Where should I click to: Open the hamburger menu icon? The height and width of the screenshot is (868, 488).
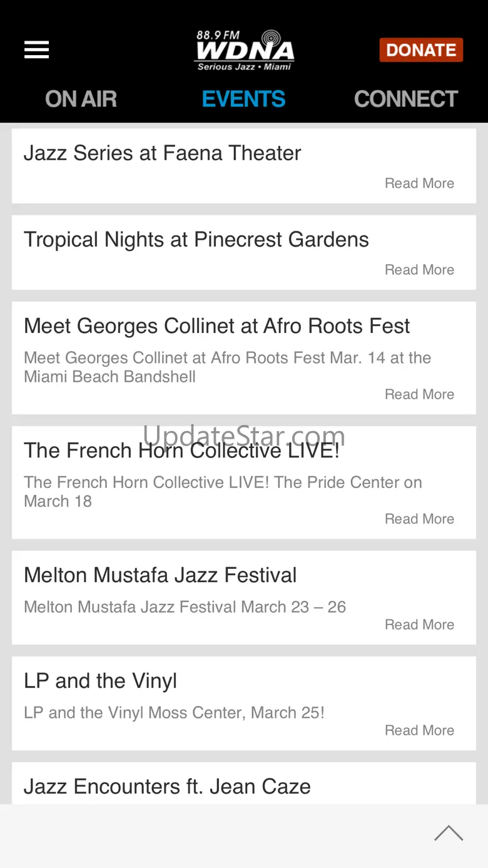point(36,50)
